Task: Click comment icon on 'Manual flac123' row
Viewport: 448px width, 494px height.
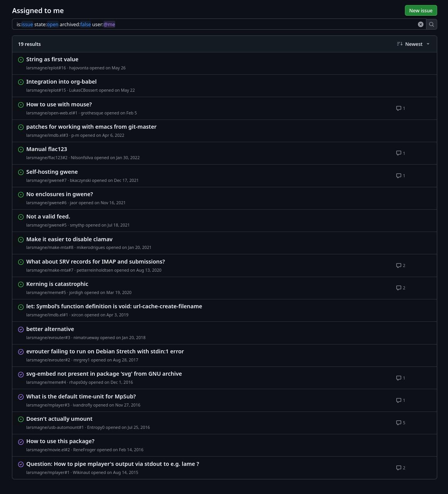Action: tap(399, 153)
